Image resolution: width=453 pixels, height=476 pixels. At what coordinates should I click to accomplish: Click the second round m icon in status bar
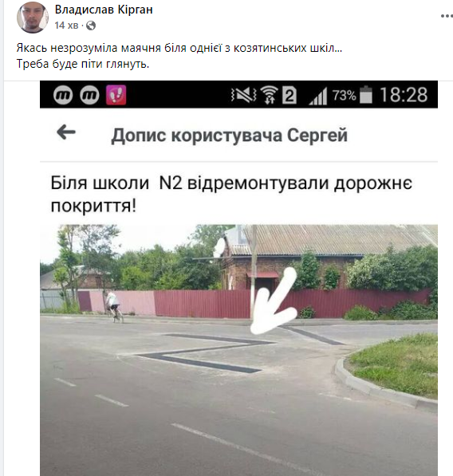click(x=89, y=95)
